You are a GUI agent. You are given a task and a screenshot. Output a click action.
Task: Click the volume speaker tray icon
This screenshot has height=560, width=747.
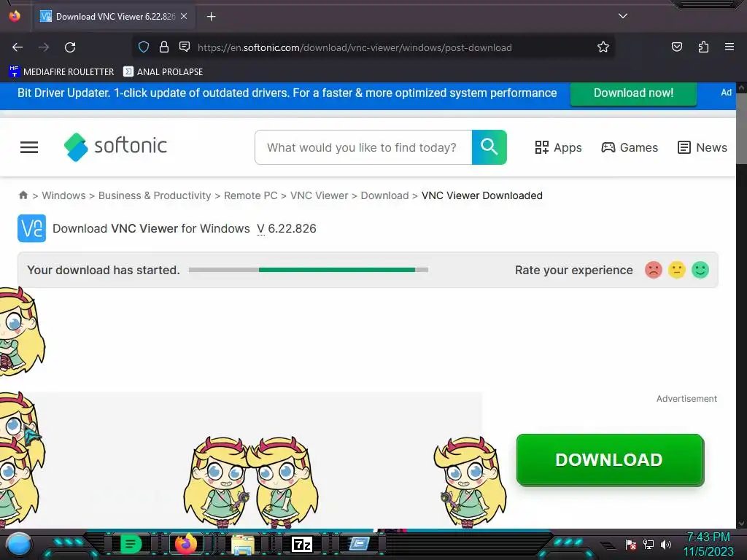click(666, 544)
